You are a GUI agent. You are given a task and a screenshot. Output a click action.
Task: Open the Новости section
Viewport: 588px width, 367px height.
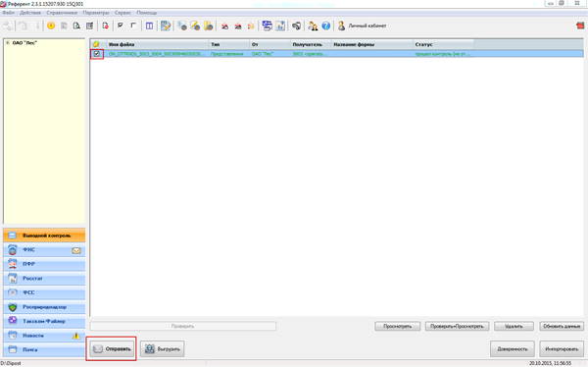tap(44, 336)
